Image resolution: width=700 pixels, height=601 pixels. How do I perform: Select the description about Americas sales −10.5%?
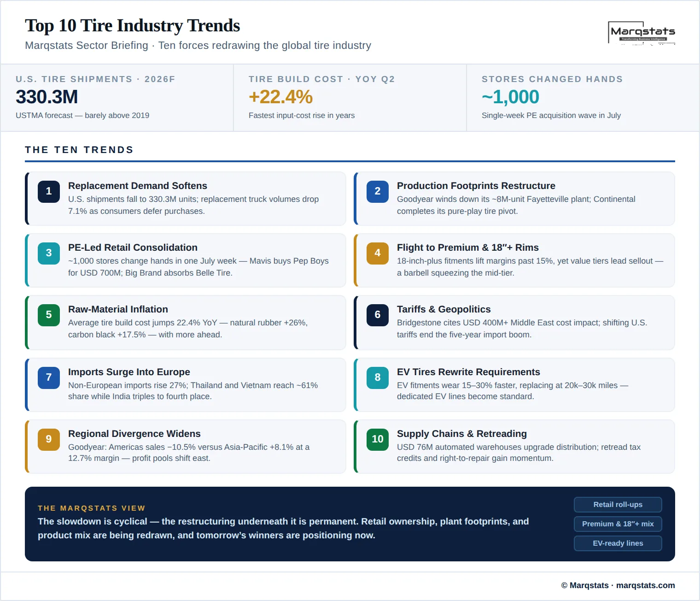pyautogui.click(x=189, y=453)
